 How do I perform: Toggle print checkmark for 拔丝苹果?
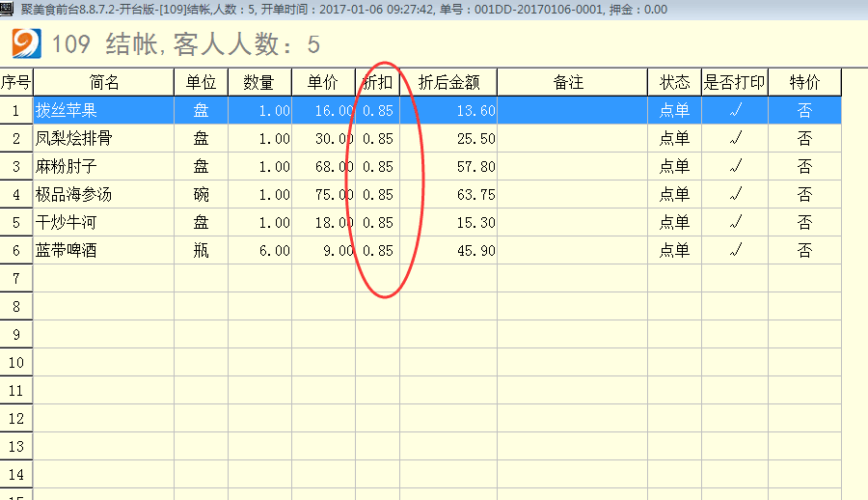[x=735, y=110]
